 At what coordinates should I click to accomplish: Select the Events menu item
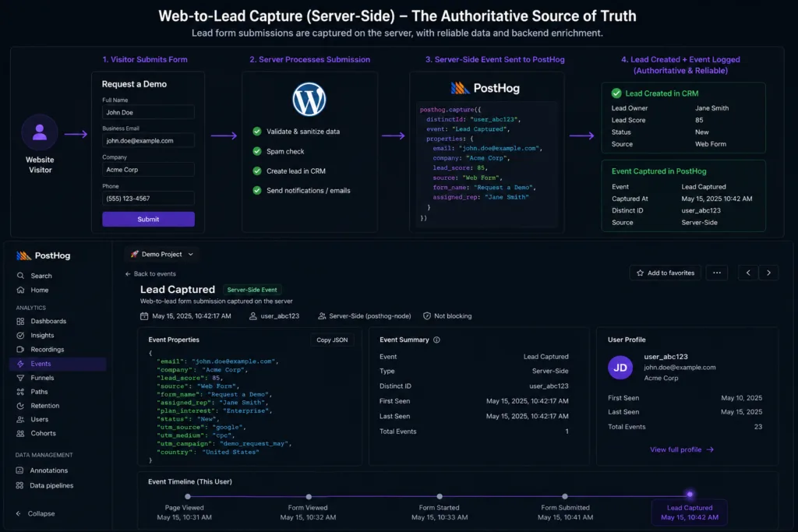tap(58, 364)
